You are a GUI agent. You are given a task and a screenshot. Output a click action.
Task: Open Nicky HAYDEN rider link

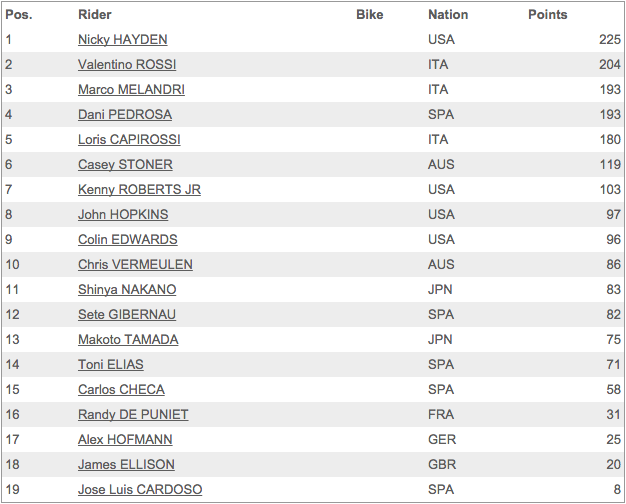[123, 40]
